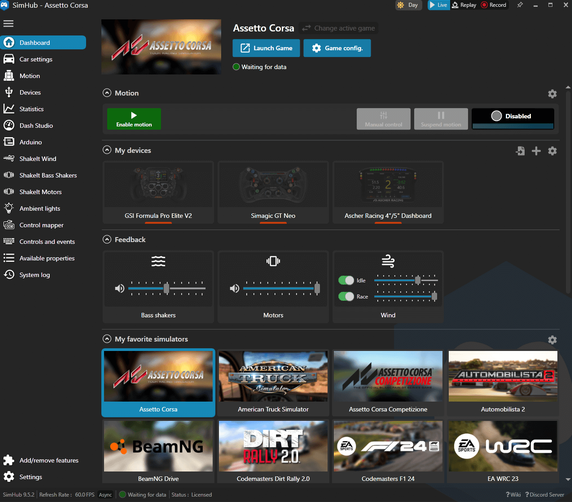Select Assetto Corsa Competizione game
The image size is (572, 502).
tap(388, 383)
